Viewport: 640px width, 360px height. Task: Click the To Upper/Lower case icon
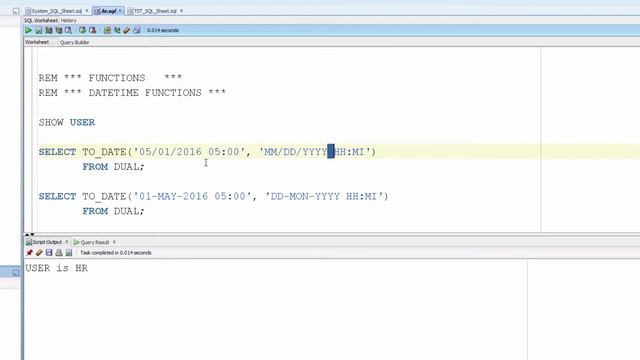tap(117, 30)
